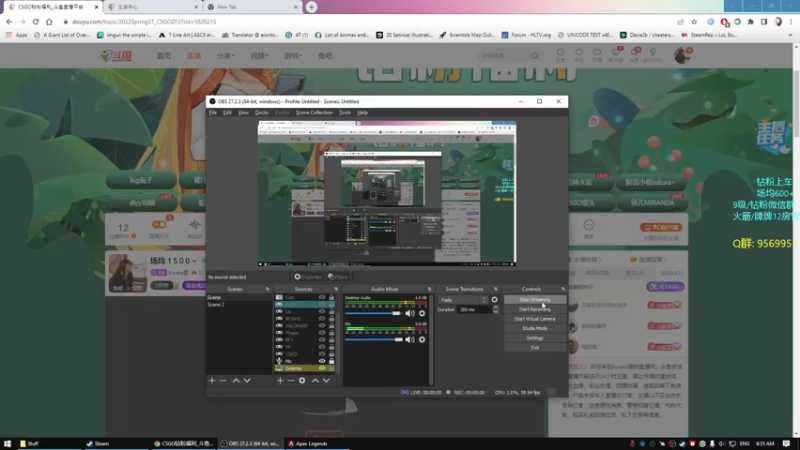This screenshot has height=450, width=800.
Task: Open OBS Docks menu
Action: point(262,112)
